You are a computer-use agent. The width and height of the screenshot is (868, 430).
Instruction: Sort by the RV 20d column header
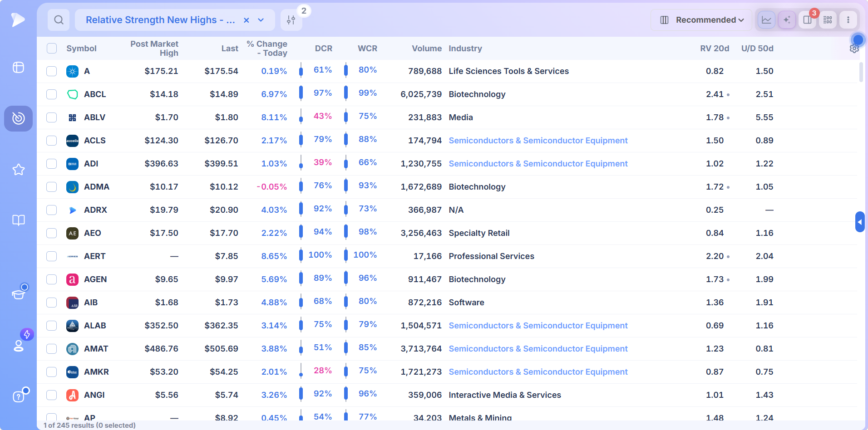(715, 49)
